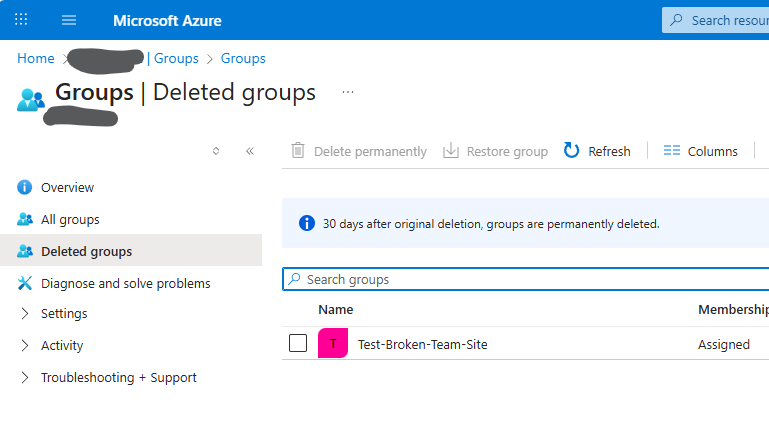Click the Assigned membership cell
This screenshot has width=769, height=421.
click(724, 344)
